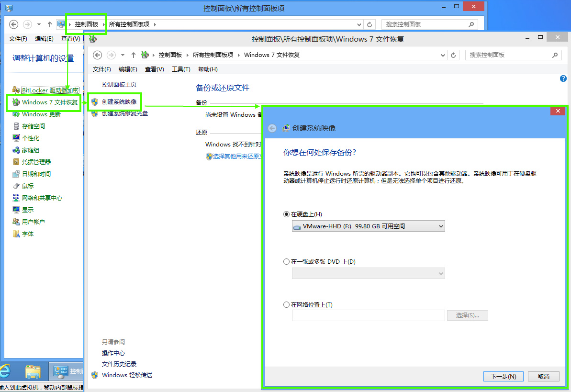
Task: Click the network location path field
Action: click(368, 315)
